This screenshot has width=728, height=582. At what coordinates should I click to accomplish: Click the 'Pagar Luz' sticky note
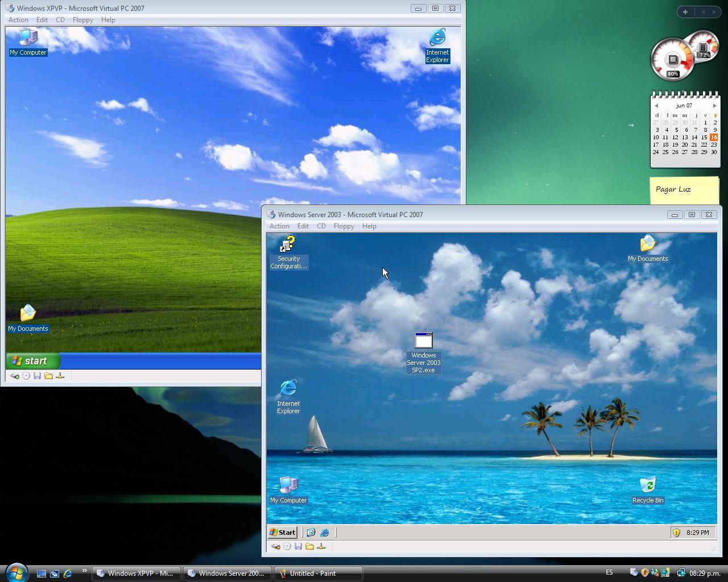click(x=684, y=190)
